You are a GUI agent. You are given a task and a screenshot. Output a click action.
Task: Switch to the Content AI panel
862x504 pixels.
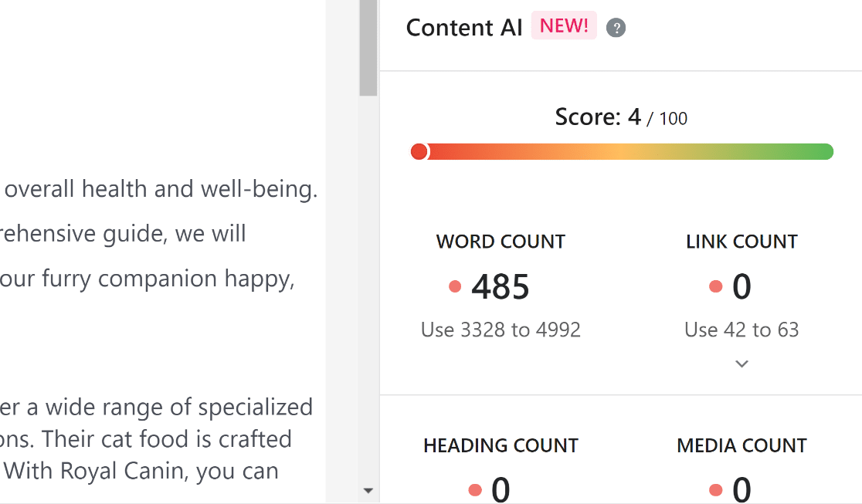click(x=464, y=28)
